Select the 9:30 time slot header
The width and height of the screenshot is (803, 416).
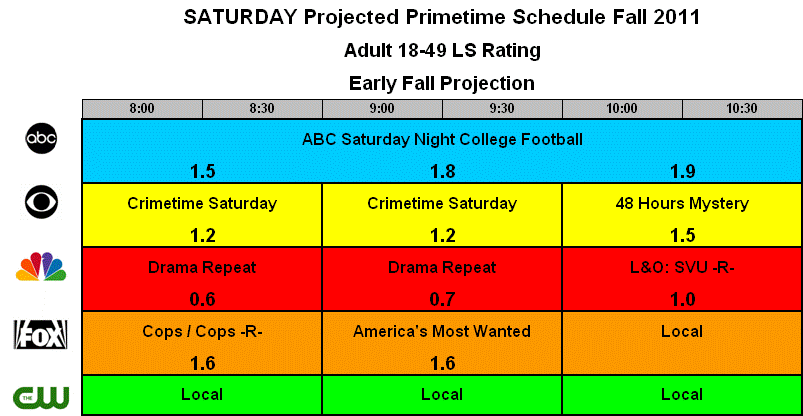(x=502, y=109)
